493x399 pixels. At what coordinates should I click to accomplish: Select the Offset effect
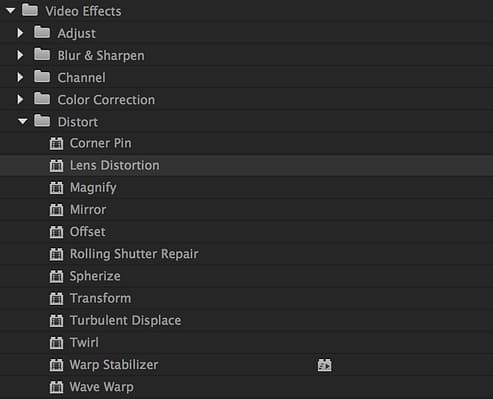pyautogui.click(x=246, y=232)
